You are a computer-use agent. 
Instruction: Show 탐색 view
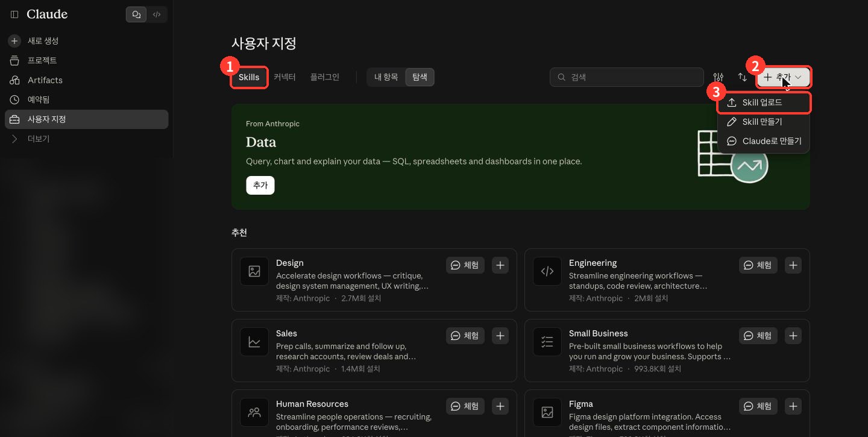(x=420, y=77)
